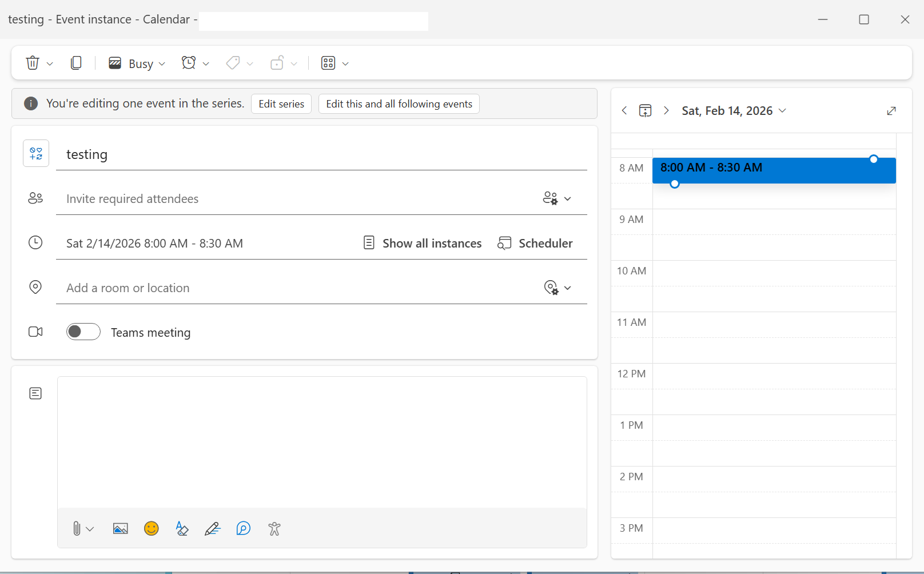The height and width of the screenshot is (574, 924).
Task: Expand the lock options dropdown chevron
Action: 294,63
